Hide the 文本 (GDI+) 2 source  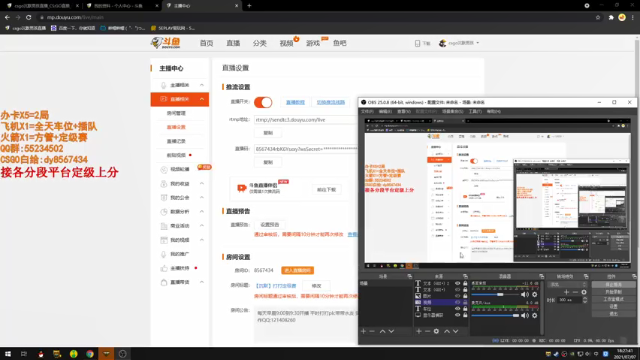pos(458,283)
